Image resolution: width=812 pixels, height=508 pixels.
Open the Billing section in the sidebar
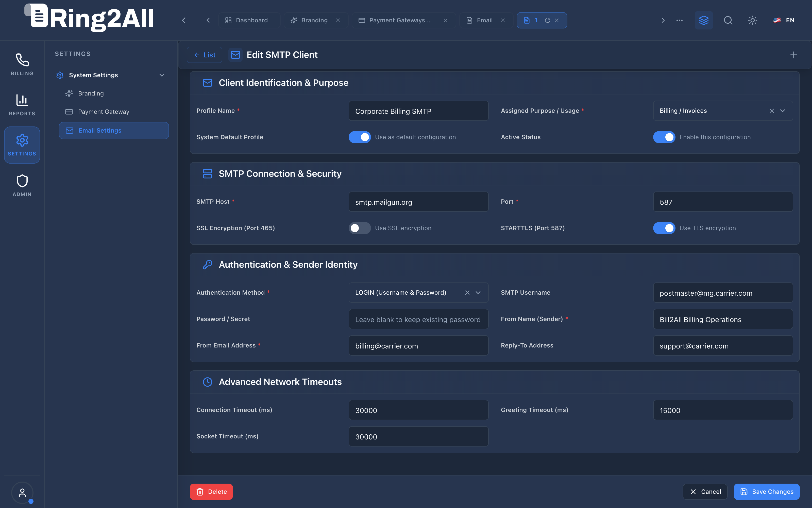coord(22,65)
